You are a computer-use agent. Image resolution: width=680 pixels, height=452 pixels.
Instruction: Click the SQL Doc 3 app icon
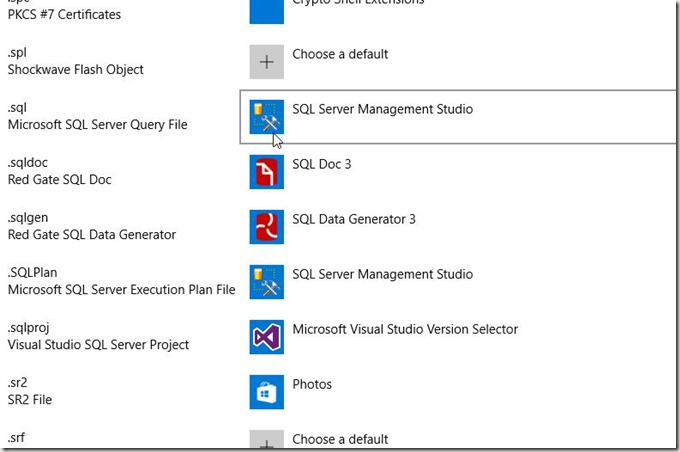point(267,172)
